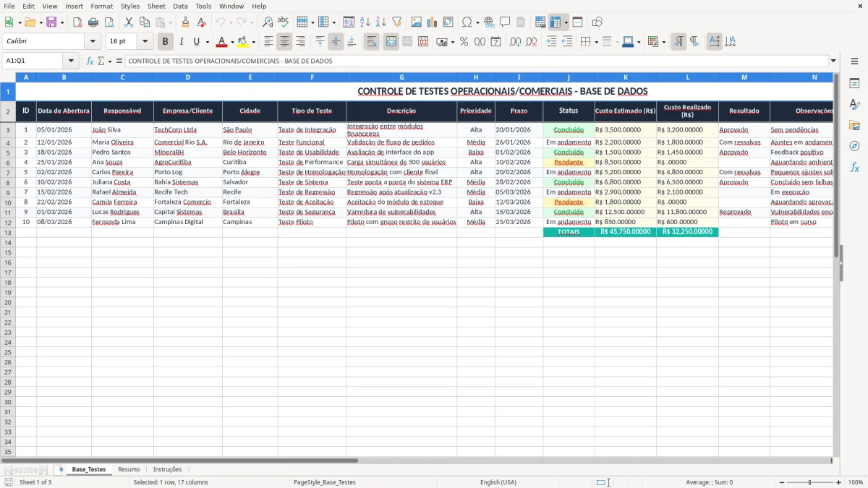Open Find & Replace from the toolbar
The width and height of the screenshot is (868, 488).
(x=268, y=22)
